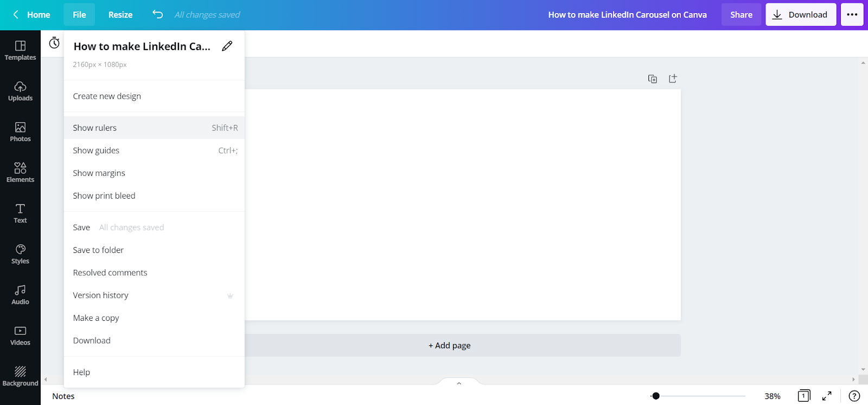Screen dimensions: 868x405
Task: Open the Resize dropdown
Action: pos(120,15)
